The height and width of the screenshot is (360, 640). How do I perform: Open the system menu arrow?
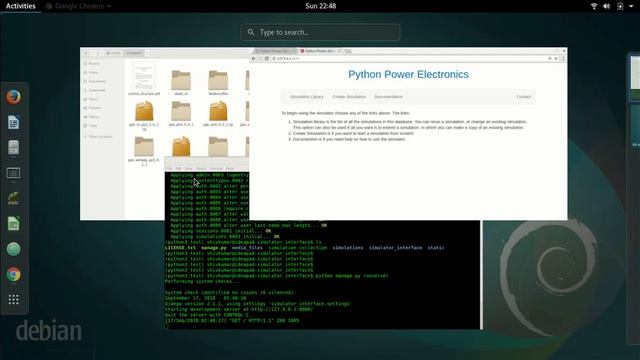(631, 6)
